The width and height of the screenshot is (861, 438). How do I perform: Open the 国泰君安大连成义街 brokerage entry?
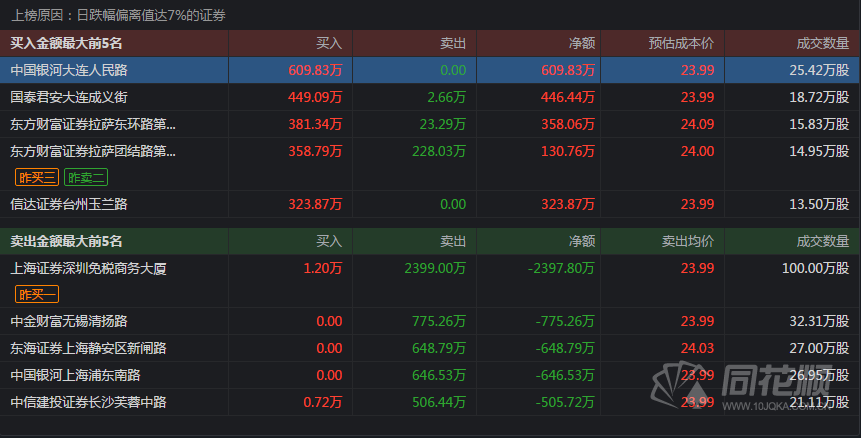pos(69,98)
